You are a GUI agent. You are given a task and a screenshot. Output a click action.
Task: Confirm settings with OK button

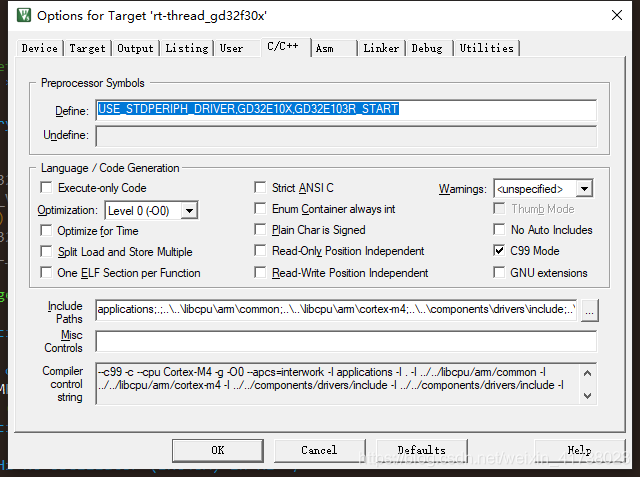coord(218,450)
